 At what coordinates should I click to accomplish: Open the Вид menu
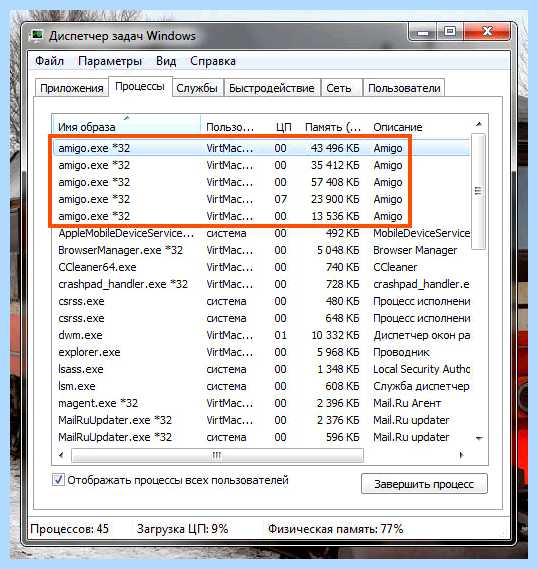[x=166, y=61]
